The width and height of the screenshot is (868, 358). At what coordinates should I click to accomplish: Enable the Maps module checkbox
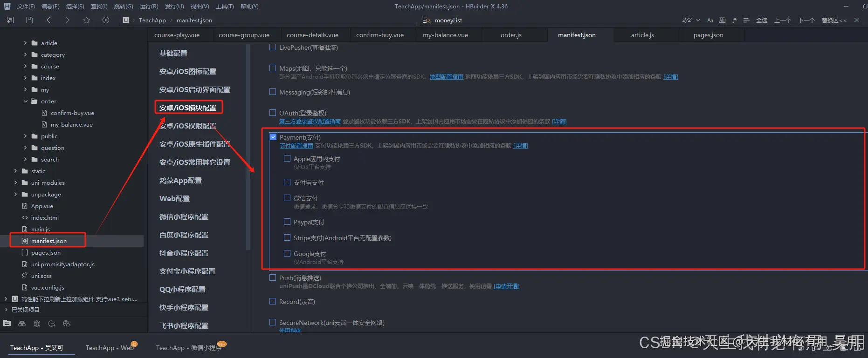pyautogui.click(x=273, y=68)
